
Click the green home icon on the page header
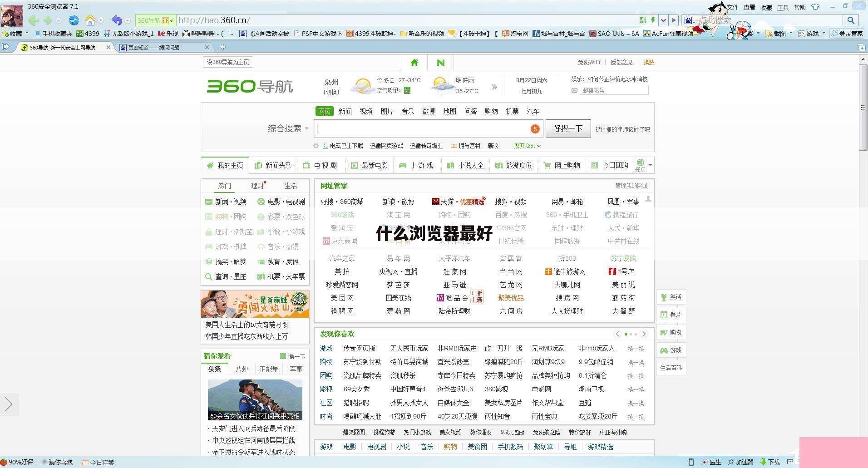click(x=414, y=63)
